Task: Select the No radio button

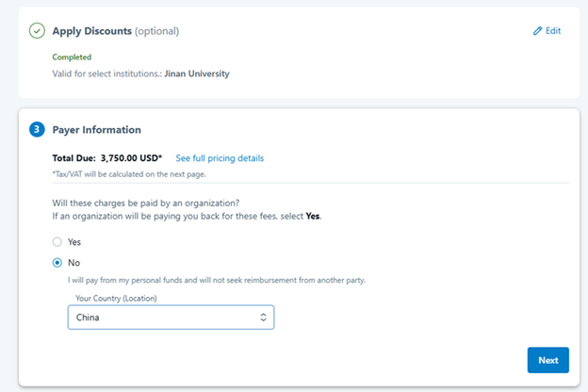Action: pos(57,263)
